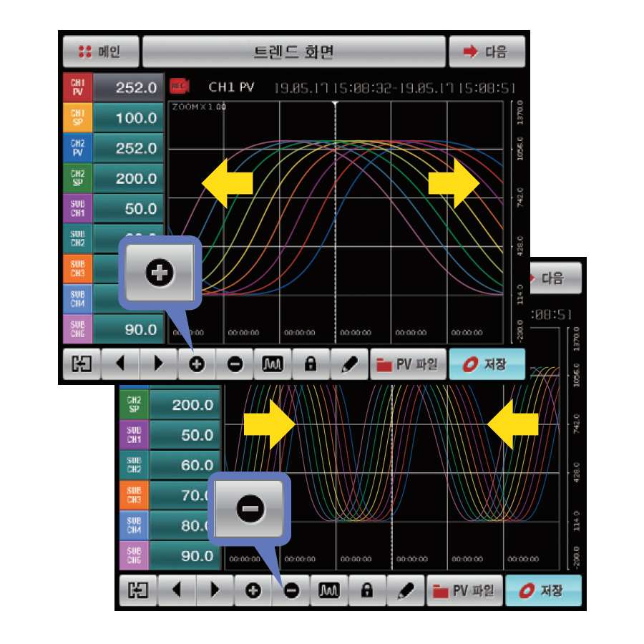Click the 50.0 value in upper screen

coord(129,208)
